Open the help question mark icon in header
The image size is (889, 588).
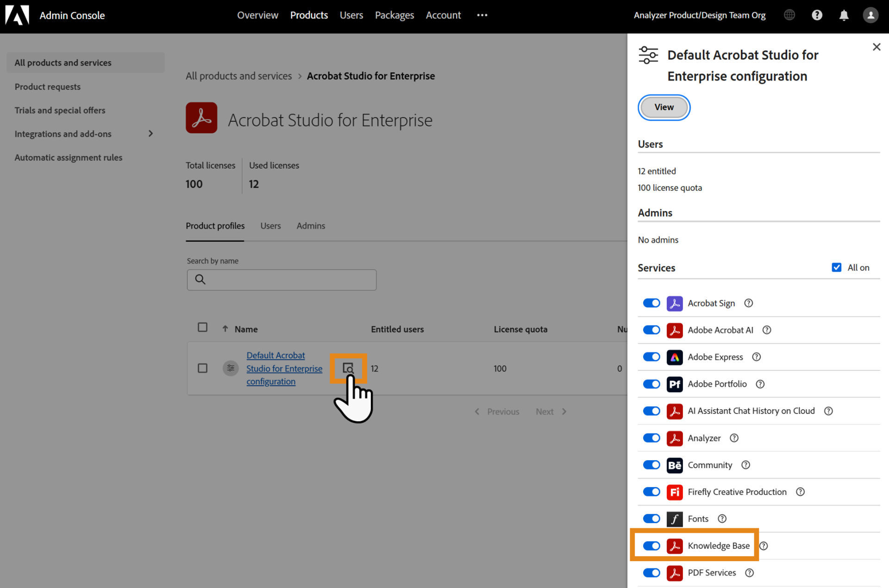coord(817,15)
